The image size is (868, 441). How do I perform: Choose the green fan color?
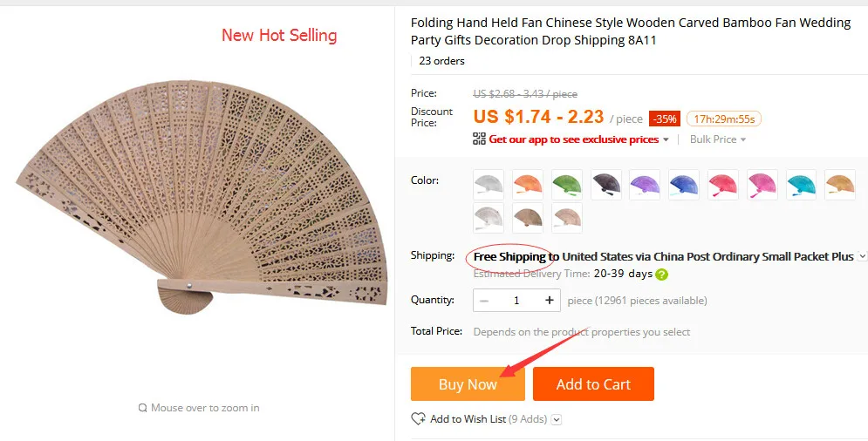567,185
